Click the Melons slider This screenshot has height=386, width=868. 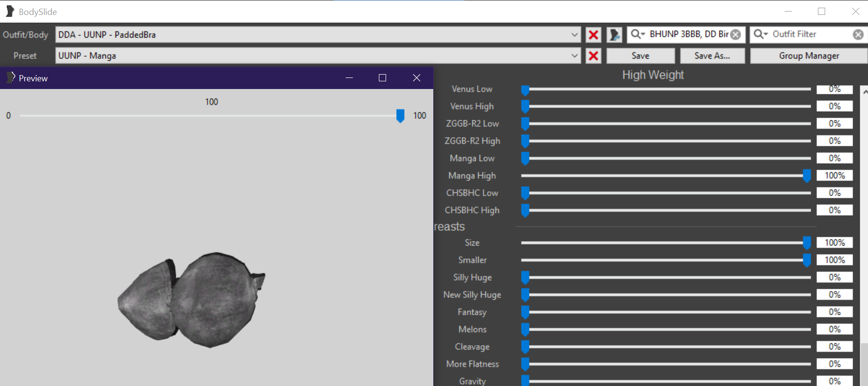(666, 329)
